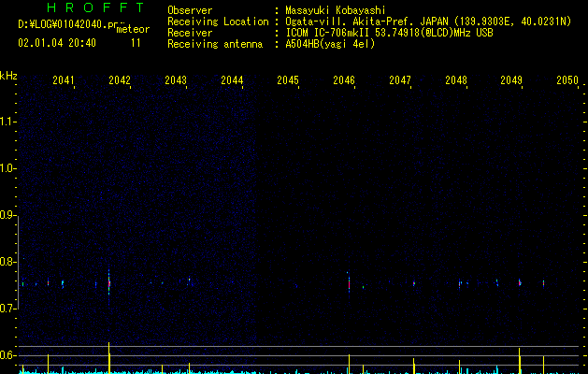
Task: Click the Observer field label
Action: coord(190,10)
